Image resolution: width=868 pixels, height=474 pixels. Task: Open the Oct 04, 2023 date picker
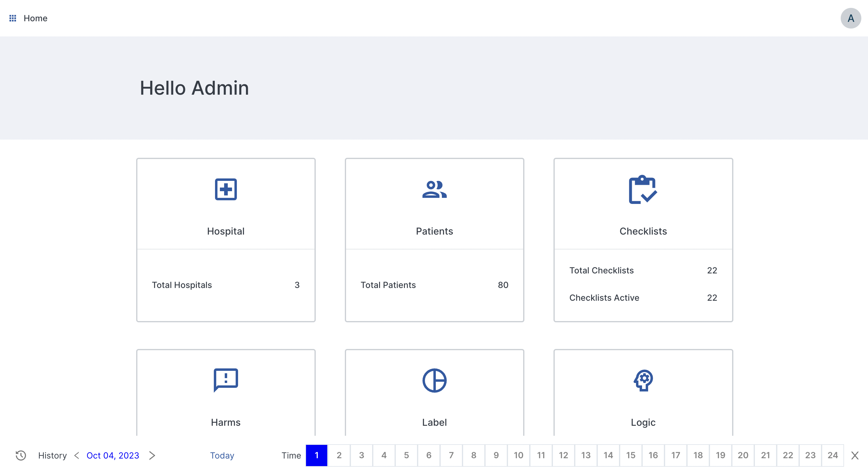pyautogui.click(x=113, y=455)
